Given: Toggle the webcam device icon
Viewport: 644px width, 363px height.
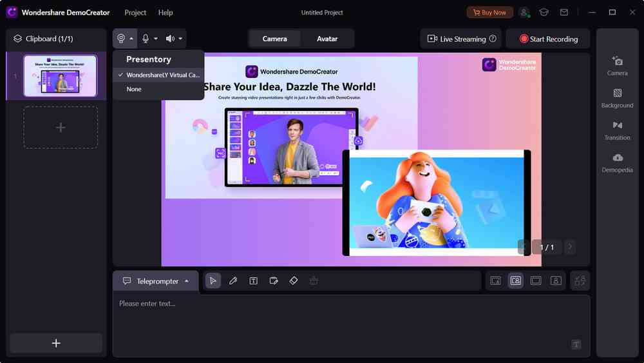Looking at the screenshot, I should coord(121,39).
